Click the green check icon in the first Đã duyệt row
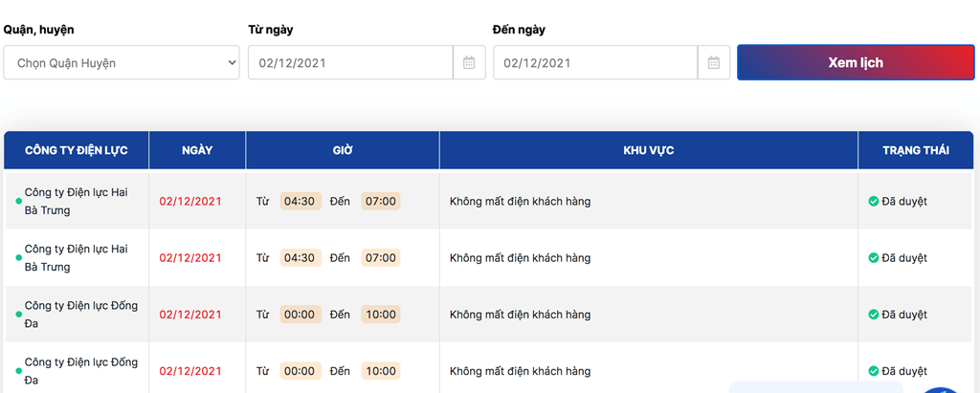Screen dimensions: 980x393 [874, 201]
